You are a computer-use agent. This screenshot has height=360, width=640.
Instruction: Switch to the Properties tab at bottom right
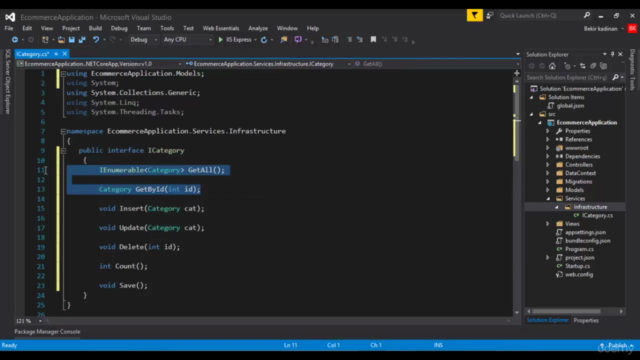point(586,320)
